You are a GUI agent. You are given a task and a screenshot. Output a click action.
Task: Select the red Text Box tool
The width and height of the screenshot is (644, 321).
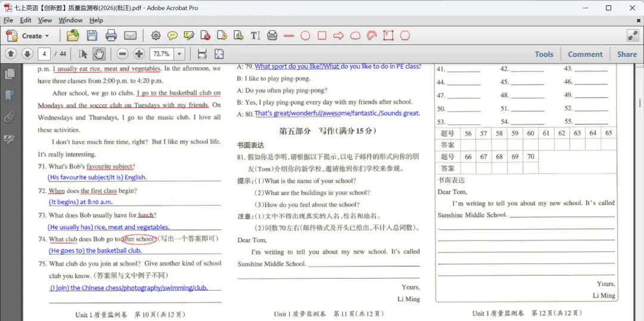coord(389,36)
